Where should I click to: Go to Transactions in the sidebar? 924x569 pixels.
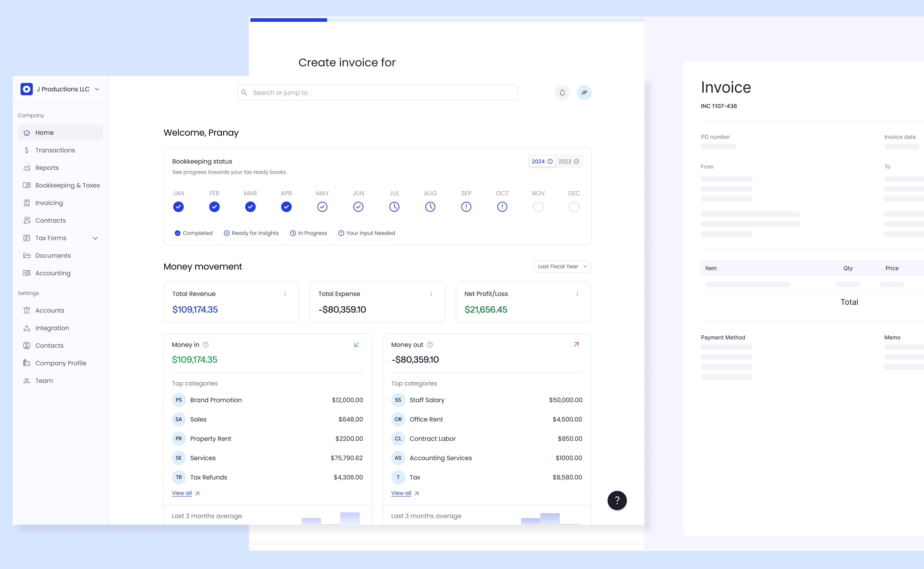point(55,150)
